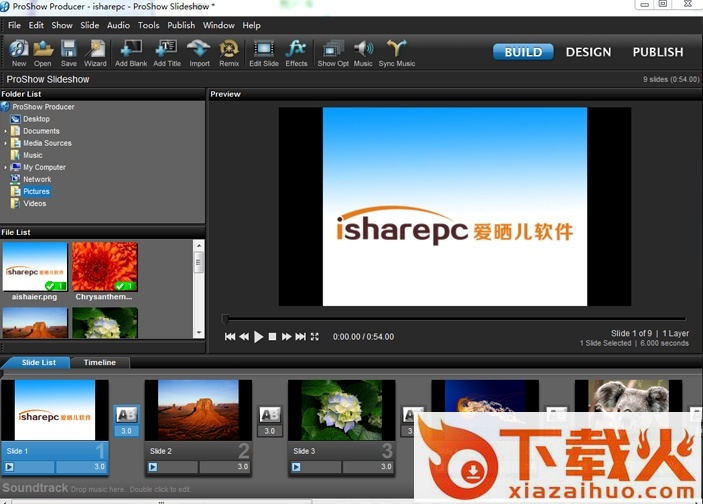Switch to BUILD workspace
The width and height of the screenshot is (703, 504).
click(523, 52)
